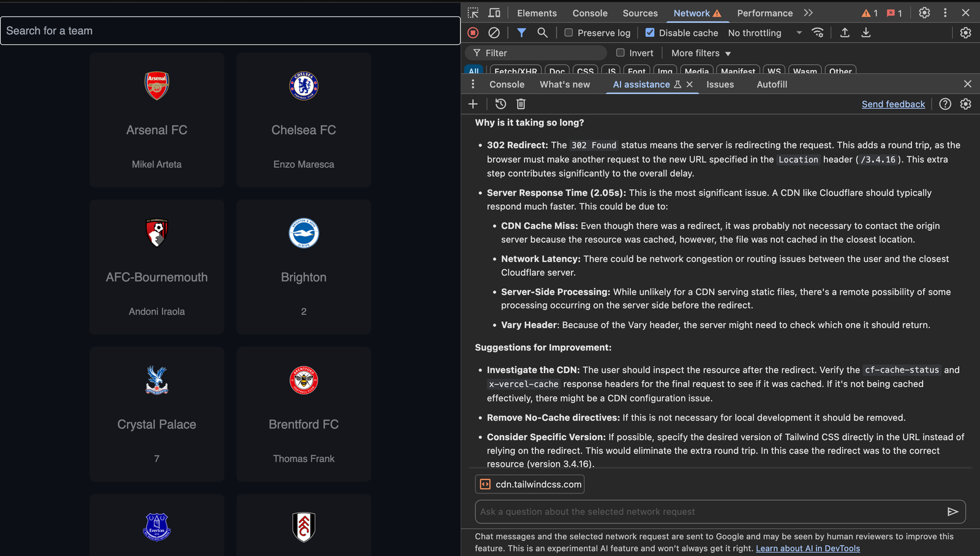Open the Performance tab
Image resolution: width=980 pixels, height=556 pixels.
tap(765, 13)
